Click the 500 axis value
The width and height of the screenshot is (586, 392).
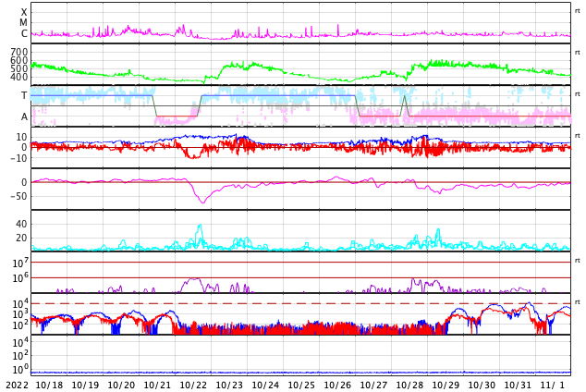pos(19,68)
